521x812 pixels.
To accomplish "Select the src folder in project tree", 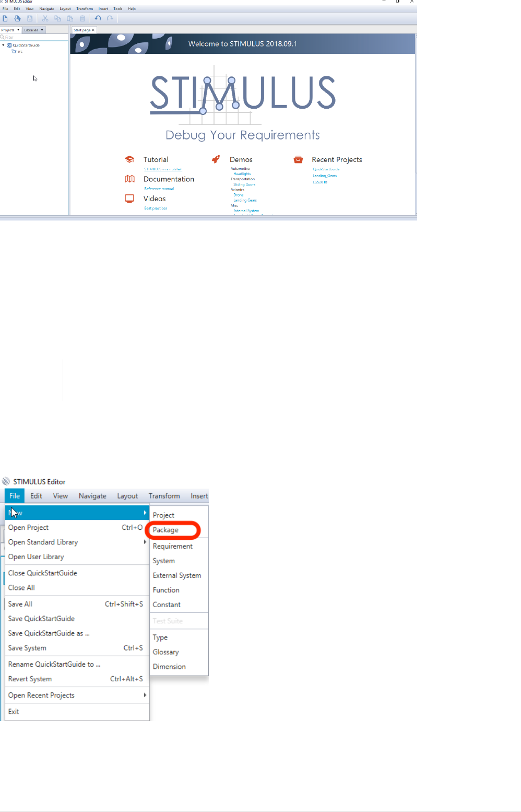I will 20,51.
